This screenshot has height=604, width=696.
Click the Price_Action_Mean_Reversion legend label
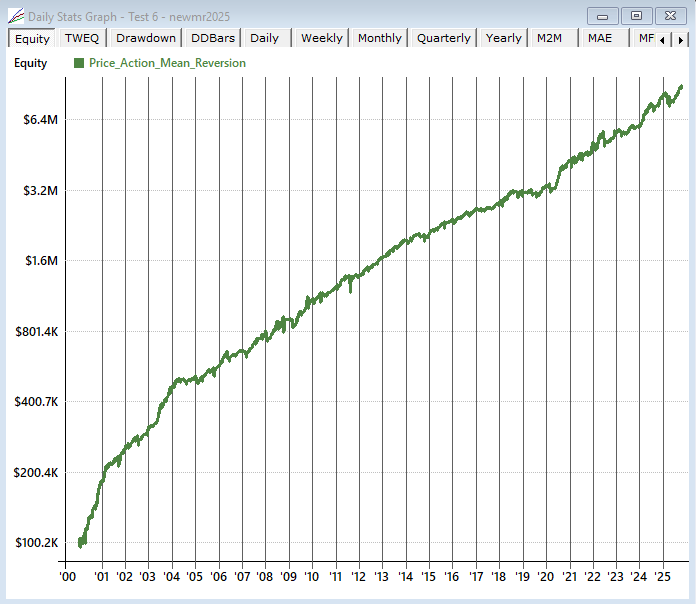[x=167, y=63]
